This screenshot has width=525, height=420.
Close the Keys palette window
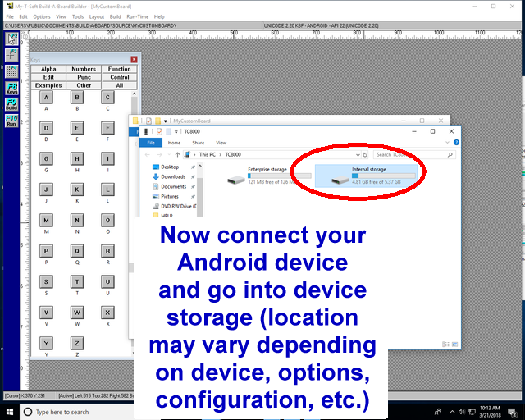(135, 60)
